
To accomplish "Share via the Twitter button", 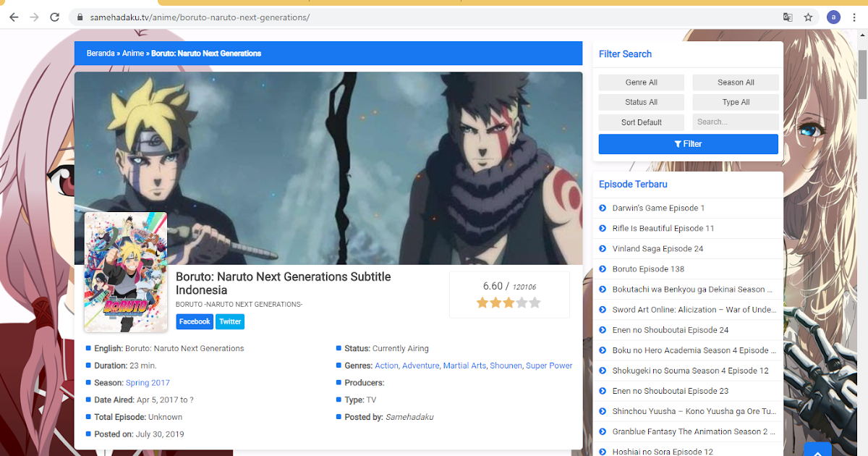I will point(230,321).
